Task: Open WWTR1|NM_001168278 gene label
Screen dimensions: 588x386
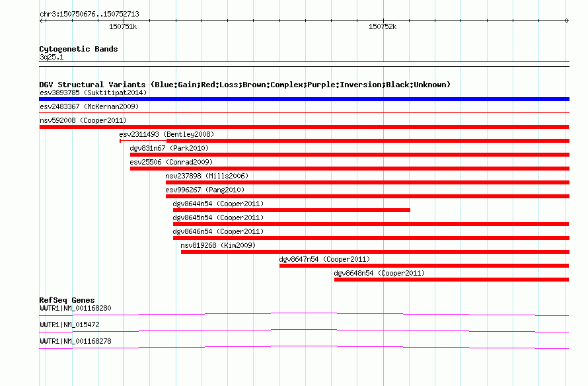Action: point(75,341)
